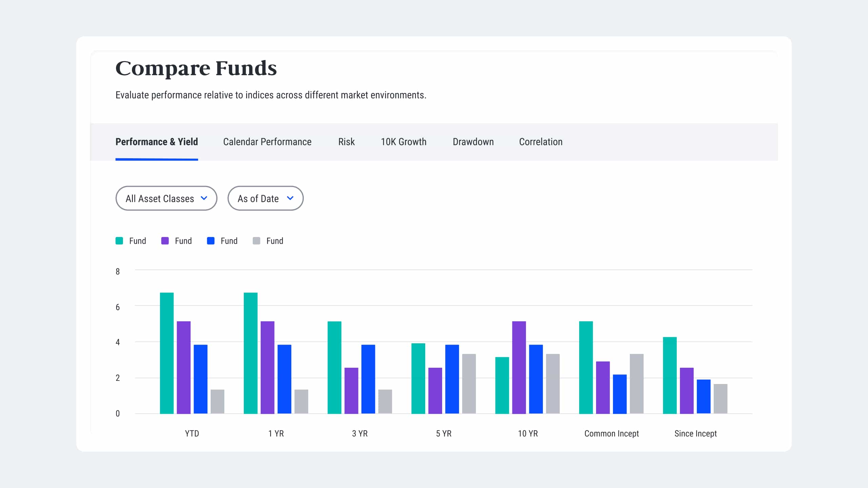
Task: Open the As of Date dropdown
Action: point(265,198)
